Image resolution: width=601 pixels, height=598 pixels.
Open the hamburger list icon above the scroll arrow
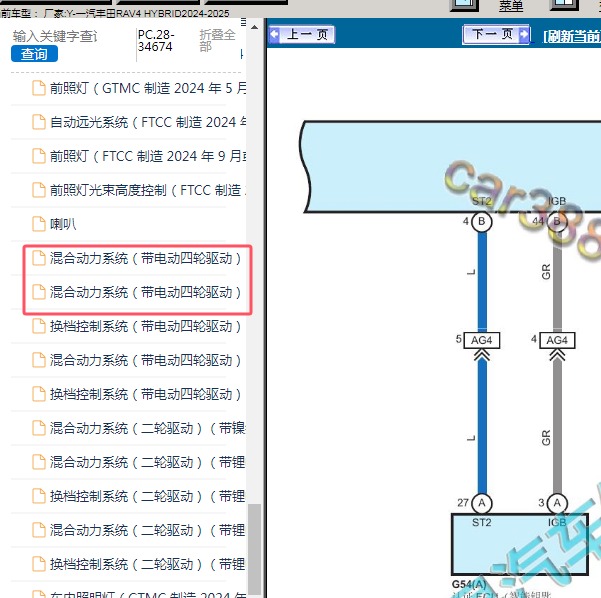pyautogui.click(x=243, y=22)
